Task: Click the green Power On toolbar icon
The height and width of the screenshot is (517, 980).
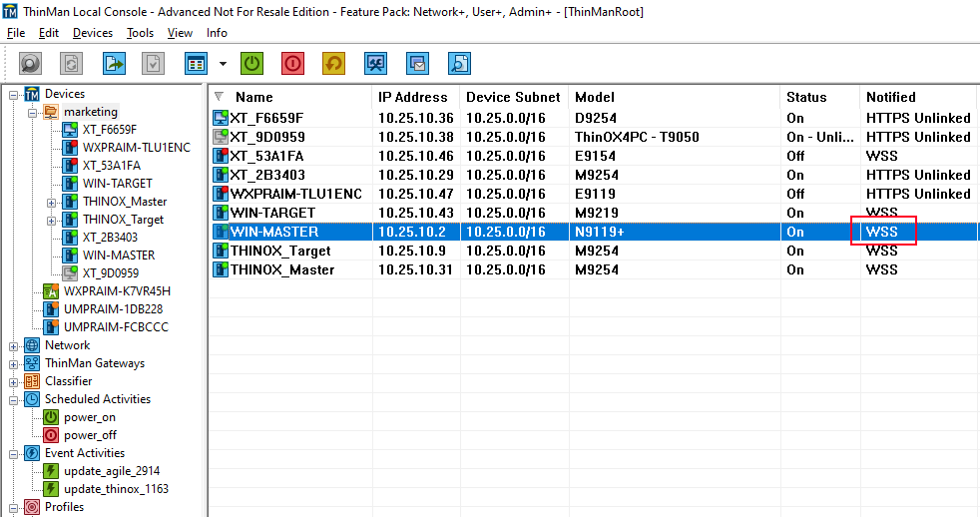Action: pos(251,63)
